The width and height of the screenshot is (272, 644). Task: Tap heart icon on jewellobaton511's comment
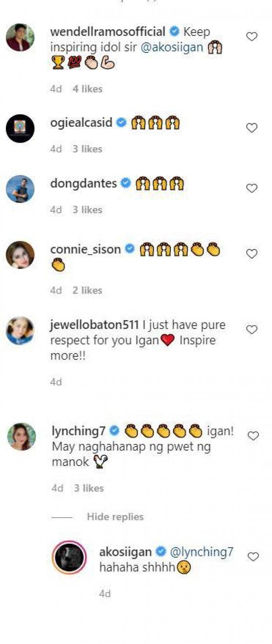pos(252,329)
